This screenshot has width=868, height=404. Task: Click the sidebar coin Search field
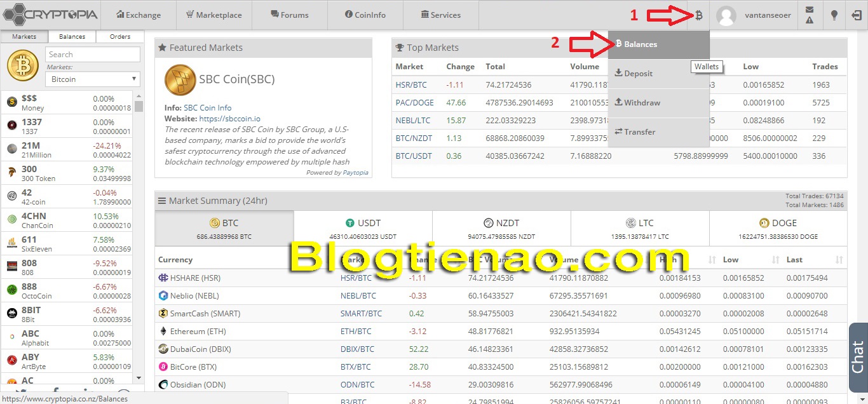pyautogui.click(x=93, y=55)
